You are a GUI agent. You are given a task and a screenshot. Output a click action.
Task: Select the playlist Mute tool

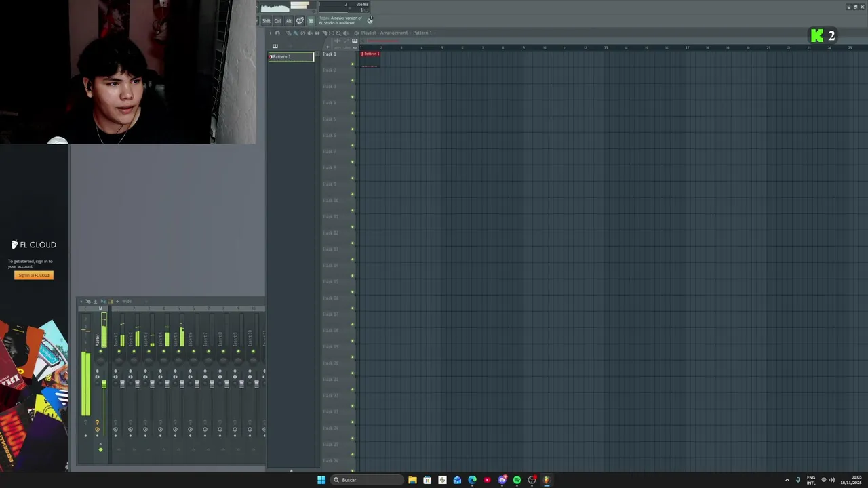pyautogui.click(x=310, y=33)
